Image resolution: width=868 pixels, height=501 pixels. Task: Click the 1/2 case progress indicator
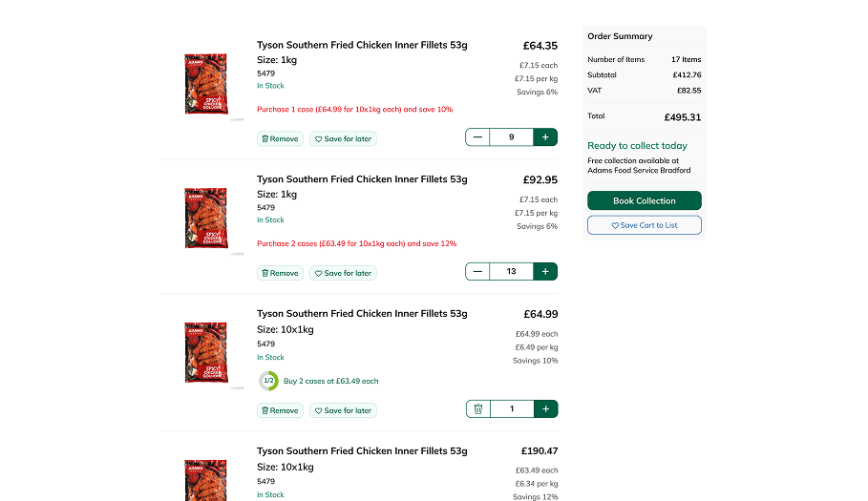click(268, 381)
